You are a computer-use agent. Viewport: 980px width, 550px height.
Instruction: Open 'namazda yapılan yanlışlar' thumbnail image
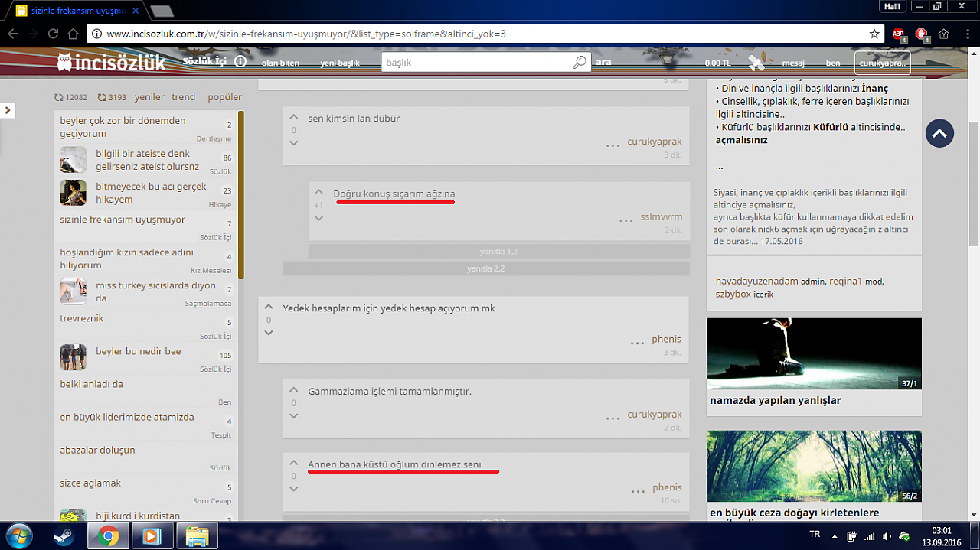click(814, 353)
